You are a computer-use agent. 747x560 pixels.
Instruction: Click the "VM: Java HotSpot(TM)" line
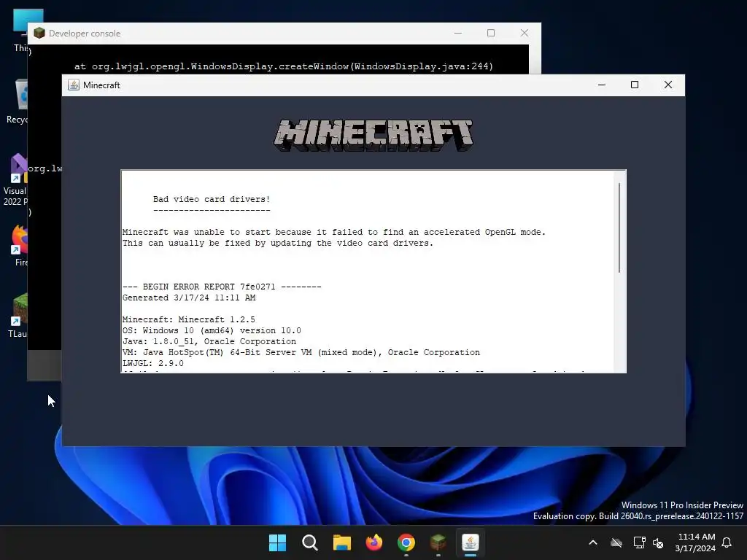pyautogui.click(x=301, y=352)
